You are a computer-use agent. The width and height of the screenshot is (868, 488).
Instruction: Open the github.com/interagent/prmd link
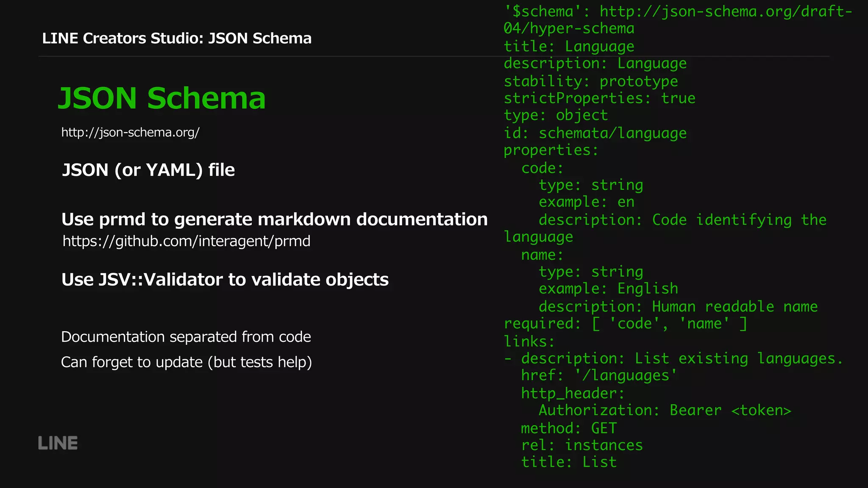[x=186, y=241]
